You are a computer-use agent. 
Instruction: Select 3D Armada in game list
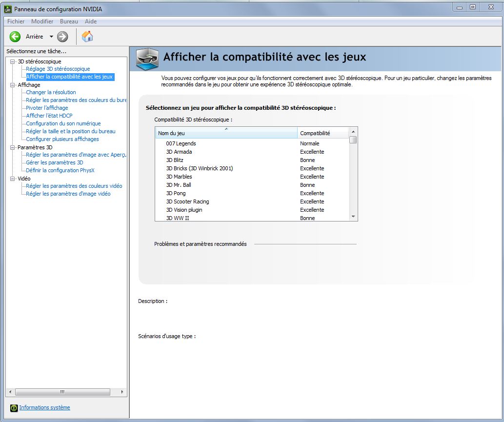click(x=252, y=152)
